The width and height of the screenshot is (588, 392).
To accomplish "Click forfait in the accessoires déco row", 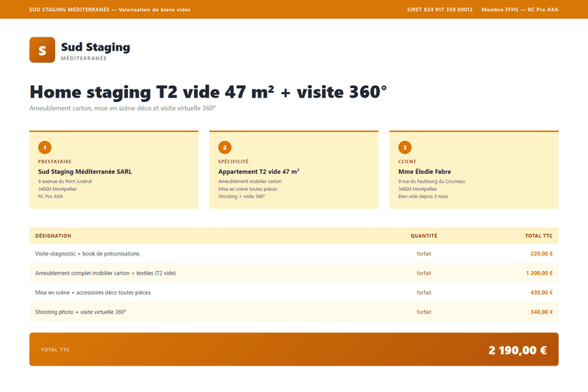I will [x=424, y=292].
